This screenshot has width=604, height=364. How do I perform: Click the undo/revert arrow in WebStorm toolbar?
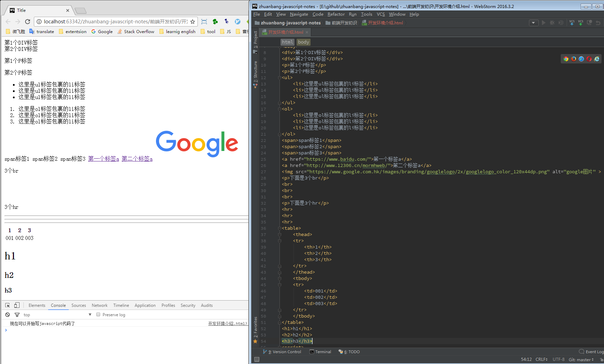click(598, 23)
